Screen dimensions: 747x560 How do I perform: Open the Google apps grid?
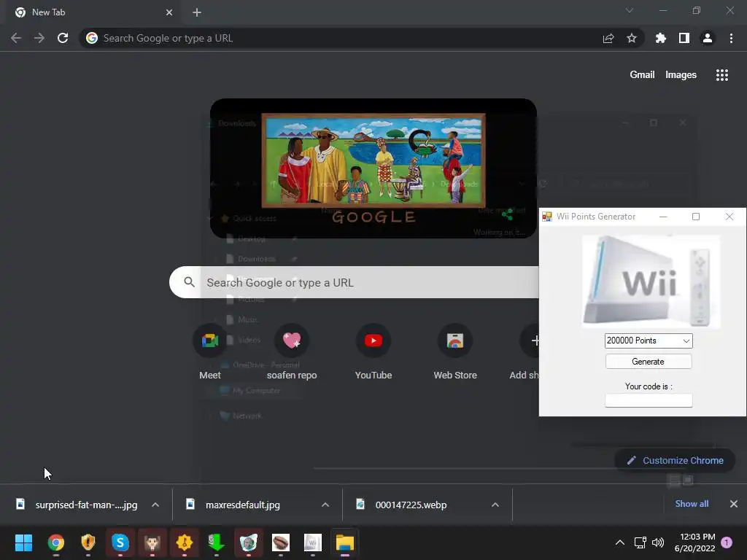(x=722, y=75)
